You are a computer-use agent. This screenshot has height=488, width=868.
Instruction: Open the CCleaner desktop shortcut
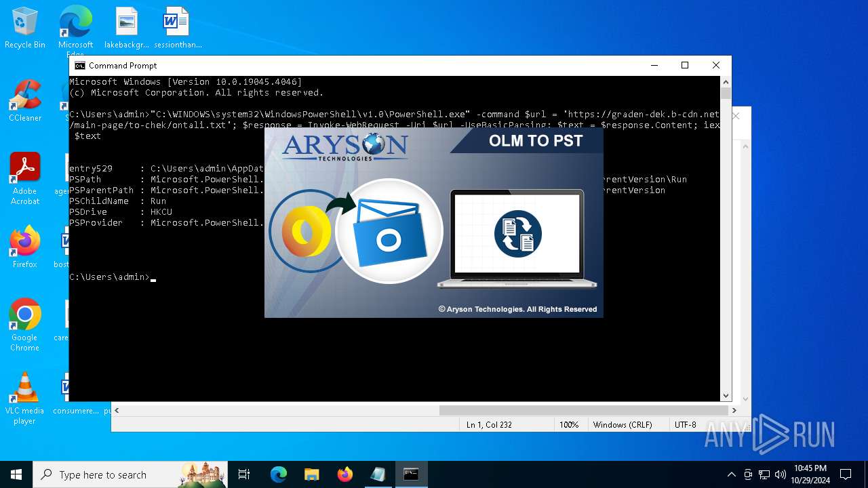pos(25,101)
